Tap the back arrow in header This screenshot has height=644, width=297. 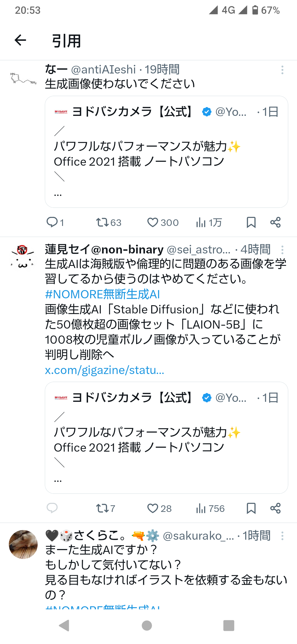point(20,40)
